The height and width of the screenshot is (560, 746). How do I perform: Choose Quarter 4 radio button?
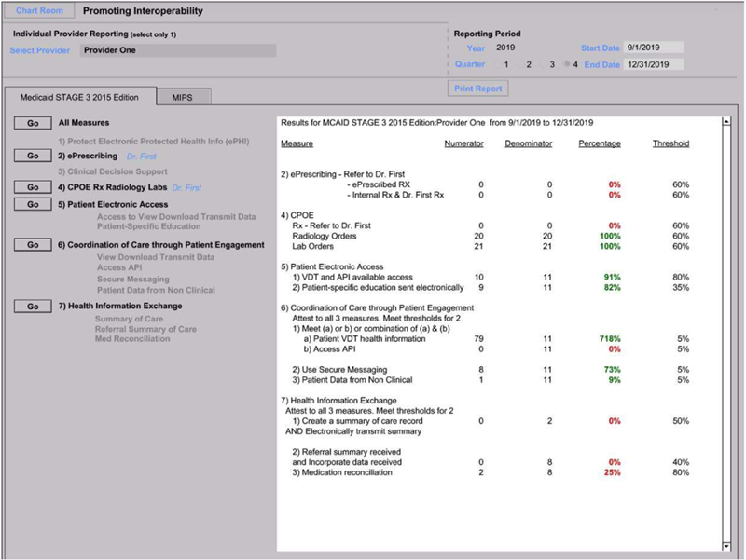567,65
